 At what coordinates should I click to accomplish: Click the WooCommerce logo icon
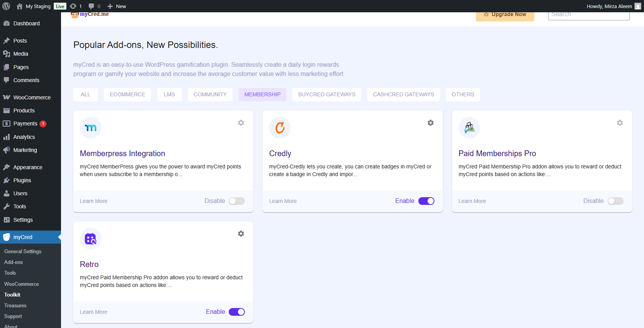[x=7, y=97]
